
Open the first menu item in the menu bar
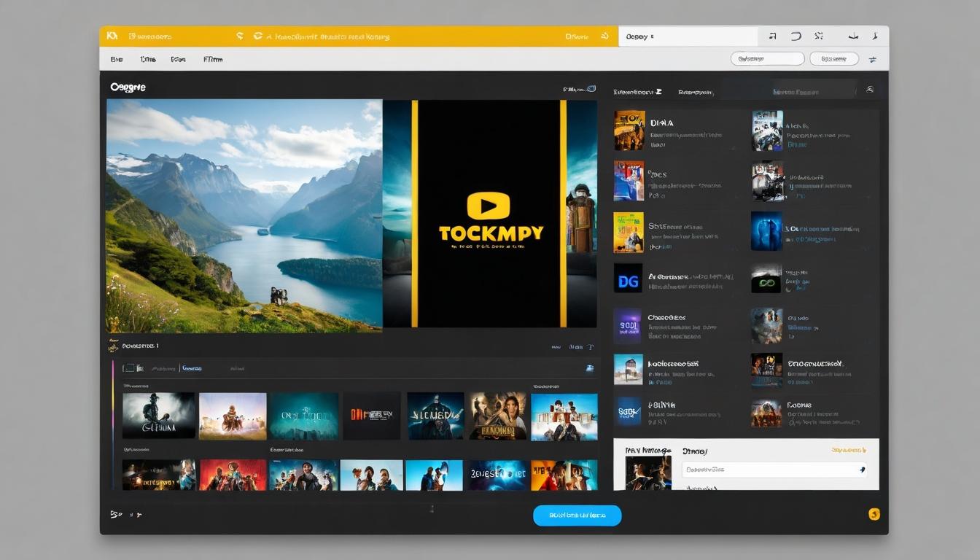pyautogui.click(x=117, y=59)
